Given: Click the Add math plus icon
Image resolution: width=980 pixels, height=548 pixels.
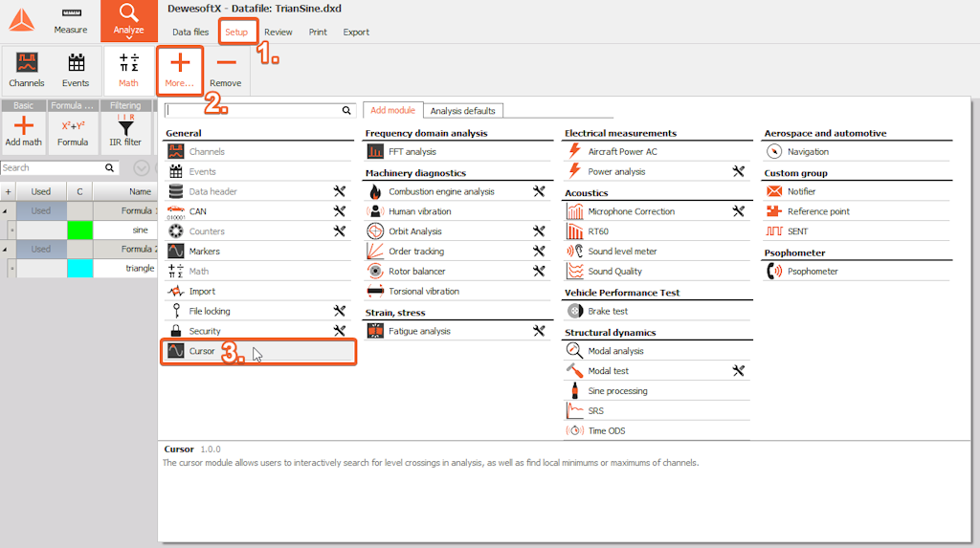Looking at the screenshot, I should point(24,125).
